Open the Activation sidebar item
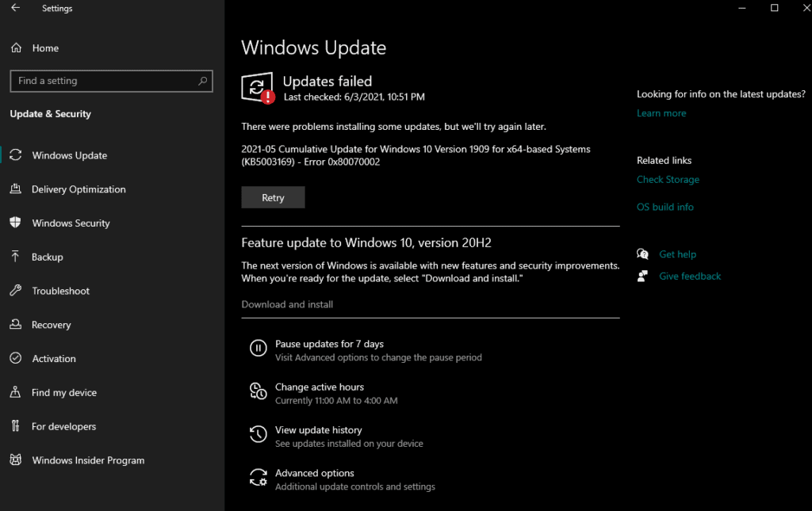The image size is (812, 511). pyautogui.click(x=53, y=359)
